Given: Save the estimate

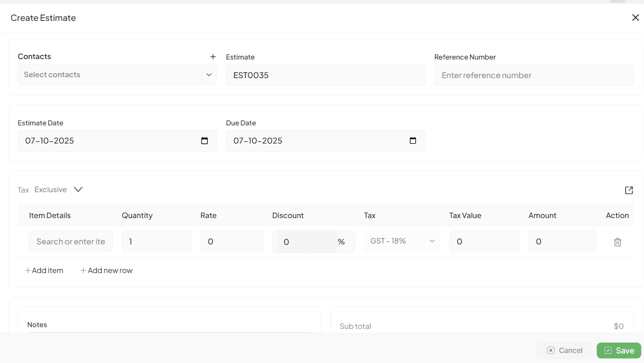Looking at the screenshot, I should (x=619, y=350).
